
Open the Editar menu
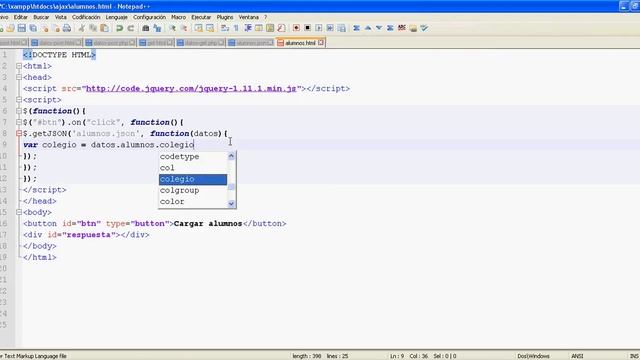pyautogui.click(x=20, y=17)
